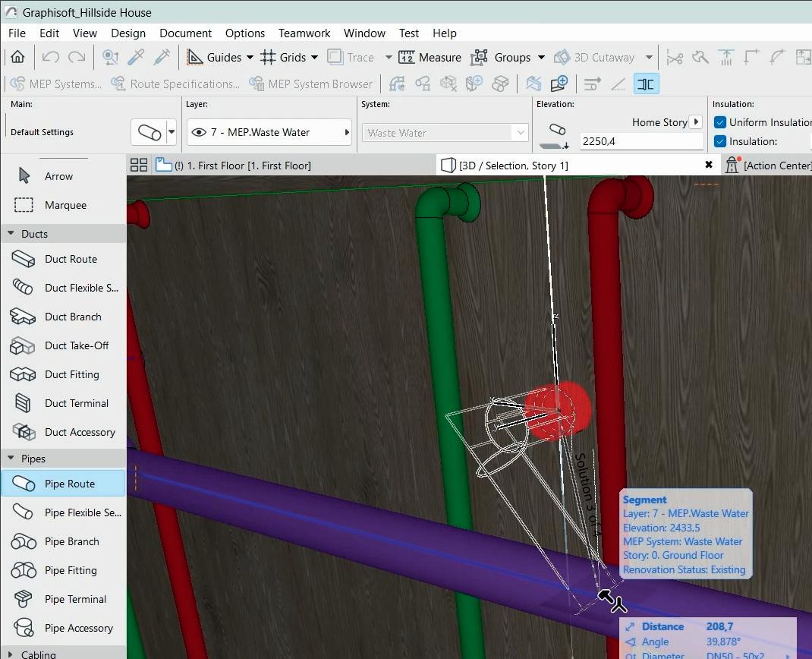Expand the Waste Water system dropdown
The width and height of the screenshot is (812, 659).
coord(520,133)
